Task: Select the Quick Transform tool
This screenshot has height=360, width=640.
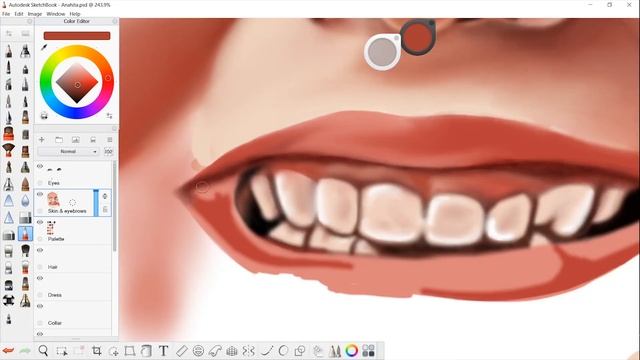Action: pos(113,351)
